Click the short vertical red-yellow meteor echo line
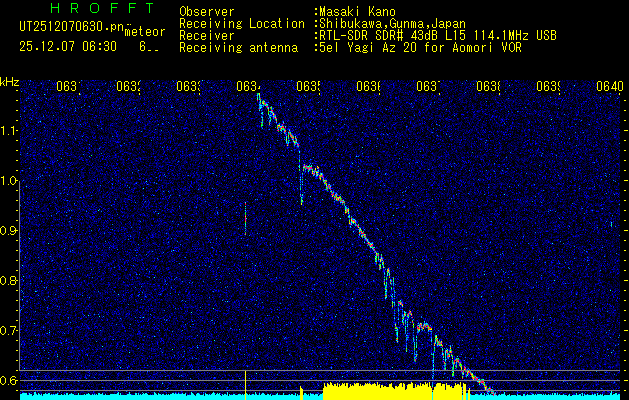Viewport: 629px width, 400px height. click(246, 219)
